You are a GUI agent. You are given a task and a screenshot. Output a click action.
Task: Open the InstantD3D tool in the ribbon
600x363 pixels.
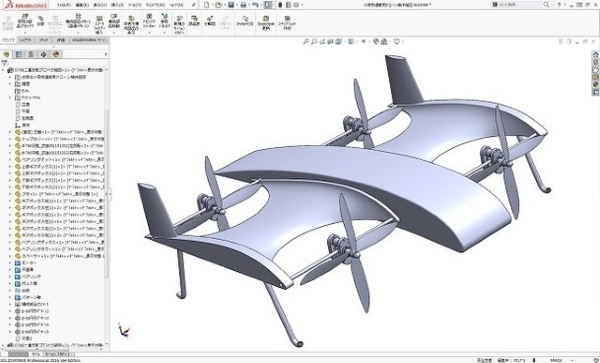(x=245, y=21)
